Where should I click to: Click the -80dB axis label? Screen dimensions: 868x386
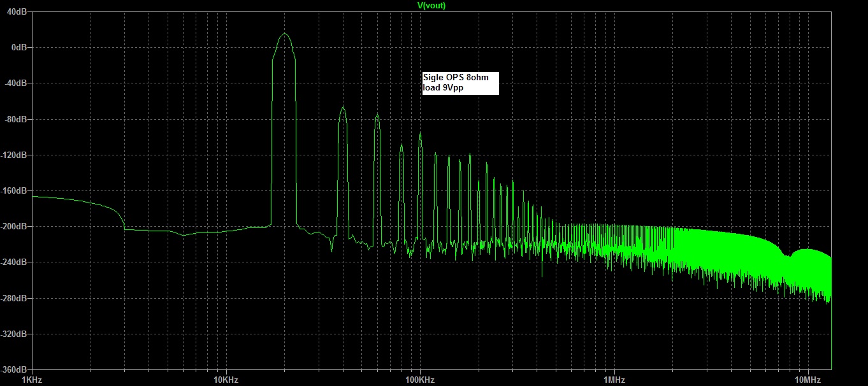tap(15, 119)
